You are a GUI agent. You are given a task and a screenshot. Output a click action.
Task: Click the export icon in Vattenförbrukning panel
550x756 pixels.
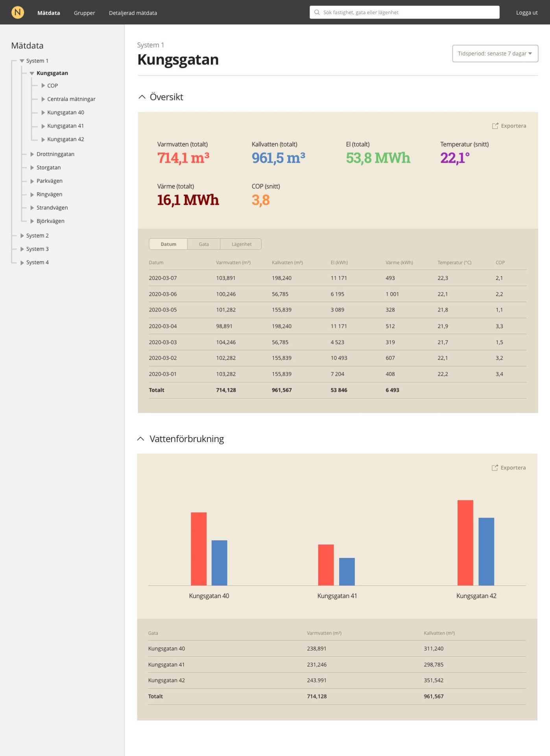[x=495, y=468]
